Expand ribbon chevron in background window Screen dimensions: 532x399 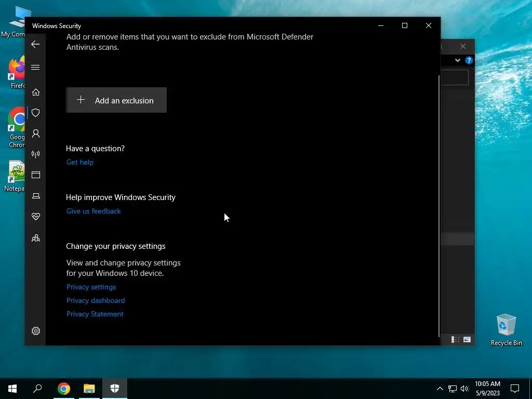458,60
